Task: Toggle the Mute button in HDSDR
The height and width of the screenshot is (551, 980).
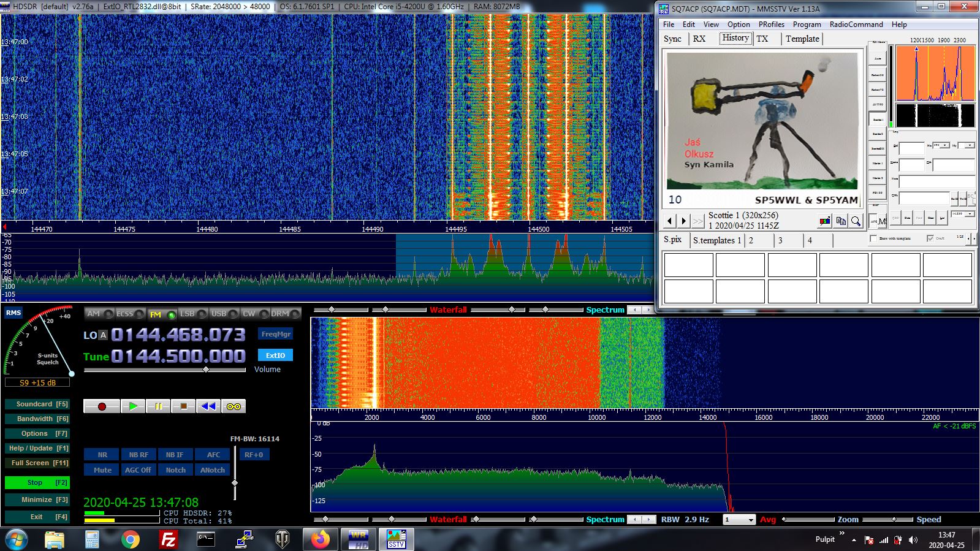Action: click(x=102, y=470)
